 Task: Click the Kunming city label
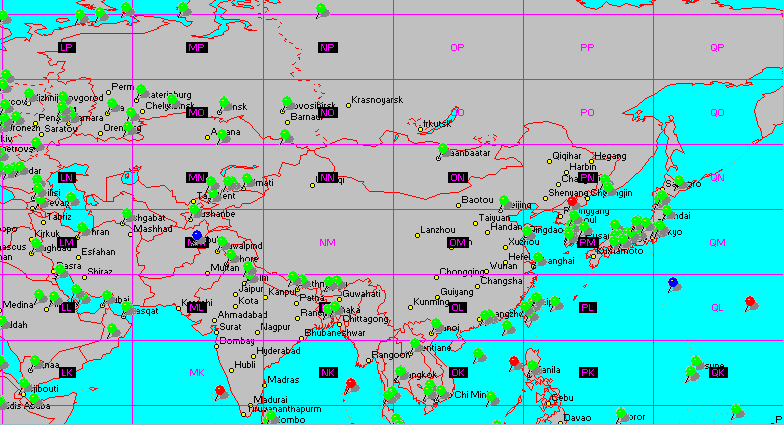point(432,302)
